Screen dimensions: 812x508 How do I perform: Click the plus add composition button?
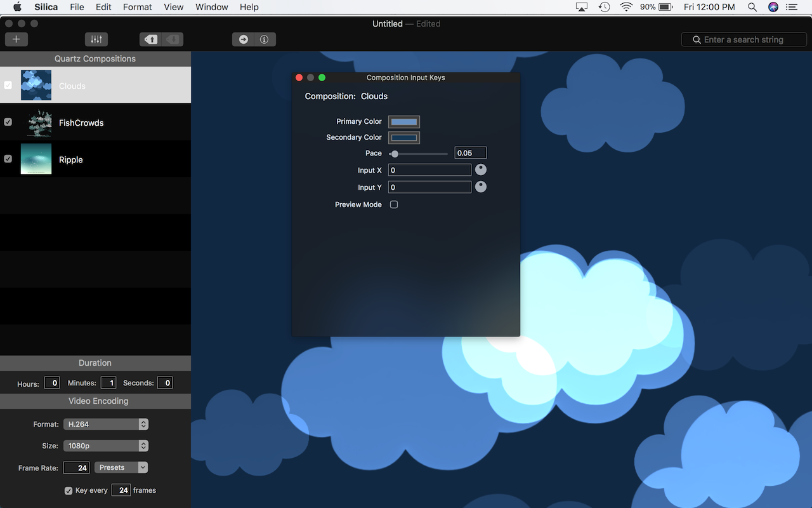(x=16, y=39)
